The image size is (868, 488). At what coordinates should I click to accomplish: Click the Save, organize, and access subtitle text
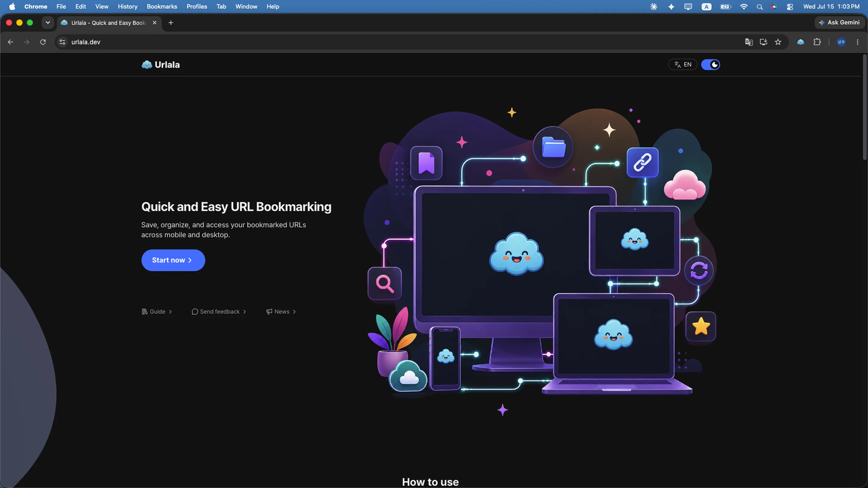point(223,230)
